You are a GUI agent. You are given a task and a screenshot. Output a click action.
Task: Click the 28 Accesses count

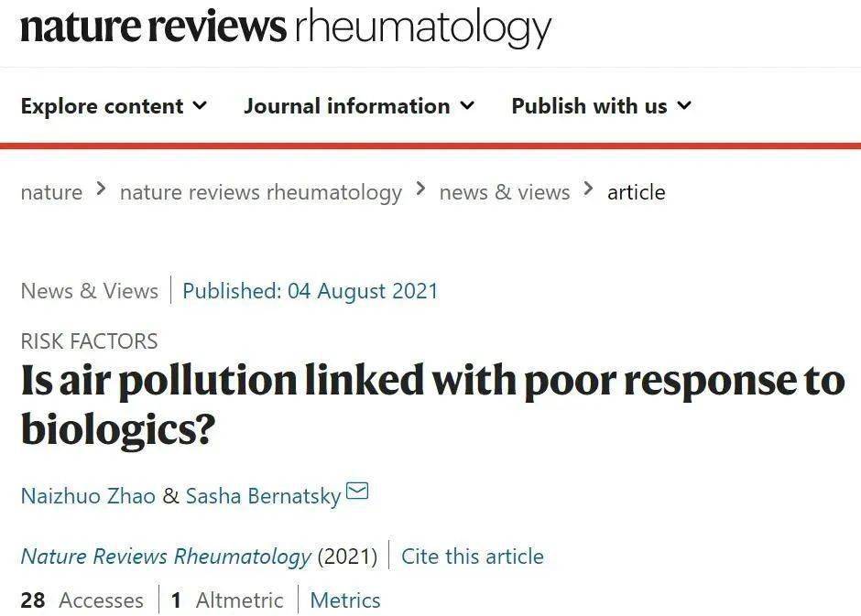click(x=82, y=600)
